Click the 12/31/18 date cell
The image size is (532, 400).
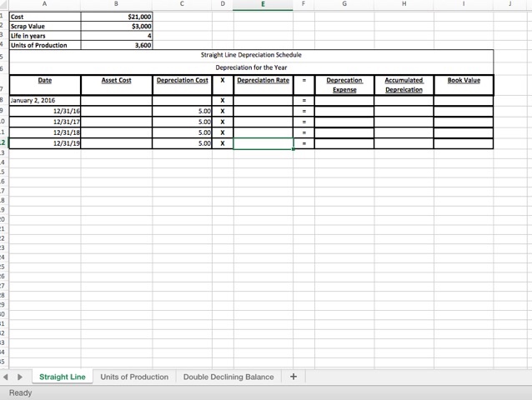click(45, 132)
